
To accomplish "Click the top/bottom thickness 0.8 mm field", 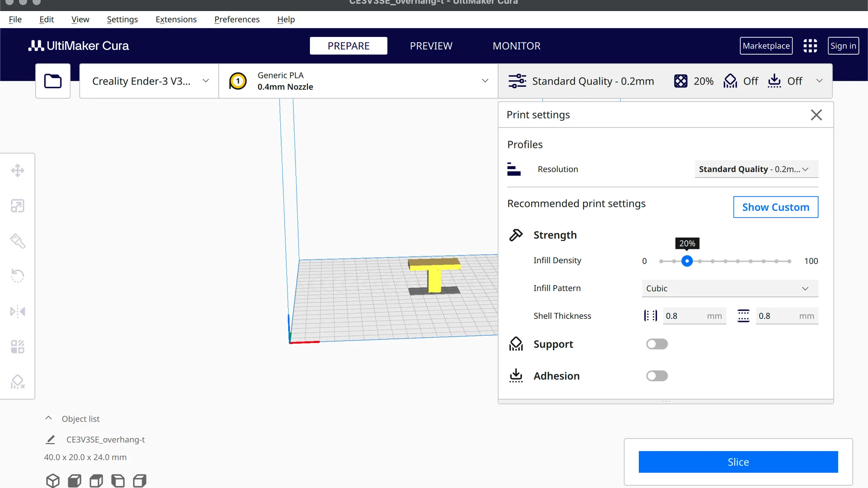I will click(x=786, y=316).
